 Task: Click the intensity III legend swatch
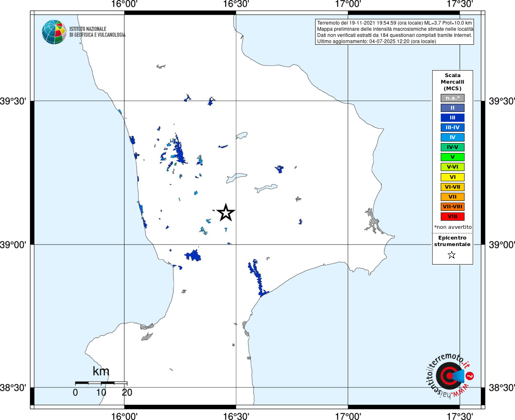[453, 118]
